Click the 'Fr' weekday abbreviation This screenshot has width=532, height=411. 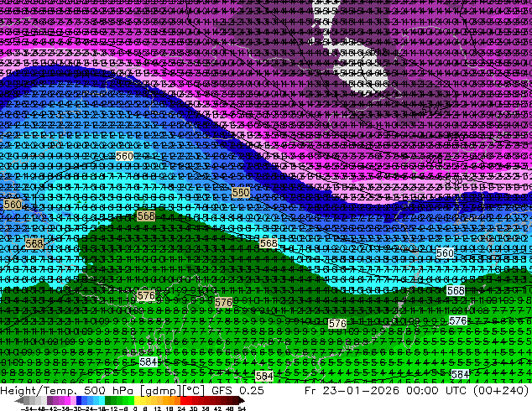click(x=310, y=390)
